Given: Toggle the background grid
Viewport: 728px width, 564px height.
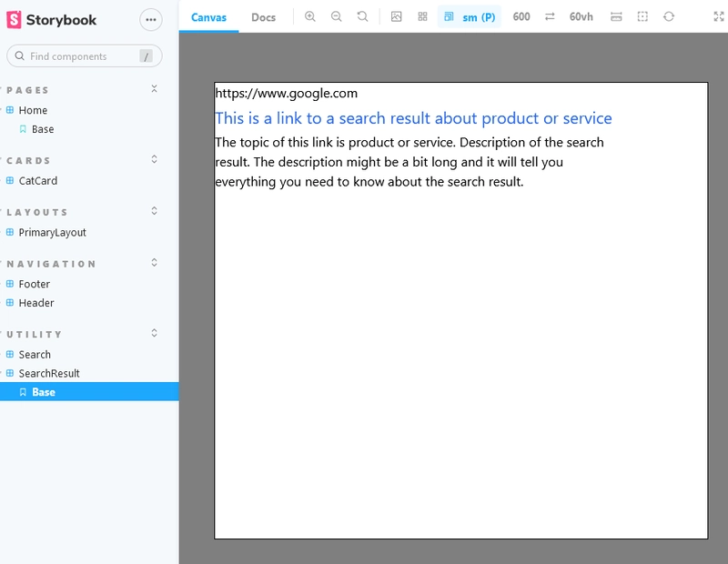Looking at the screenshot, I should click(422, 16).
